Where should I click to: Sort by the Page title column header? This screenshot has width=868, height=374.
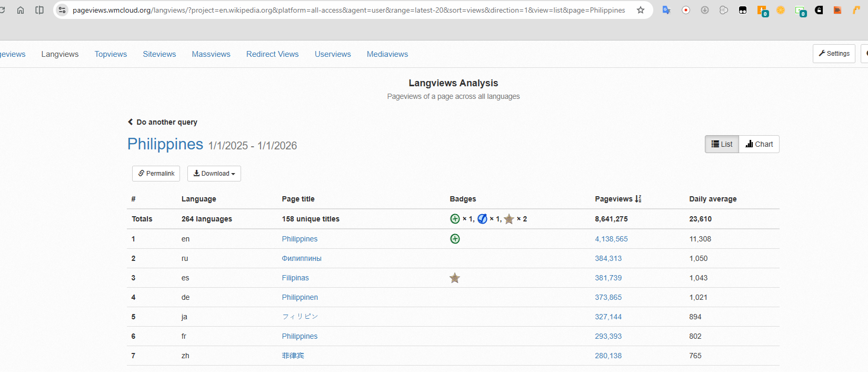[298, 199]
